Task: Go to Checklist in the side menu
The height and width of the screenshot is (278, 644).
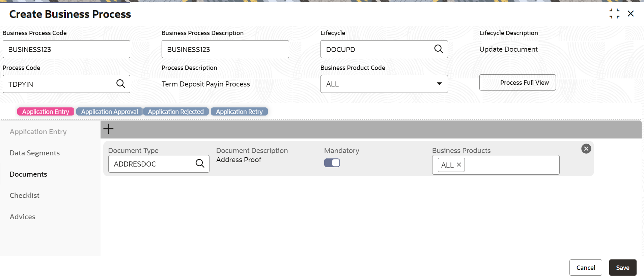Action: 25,196
